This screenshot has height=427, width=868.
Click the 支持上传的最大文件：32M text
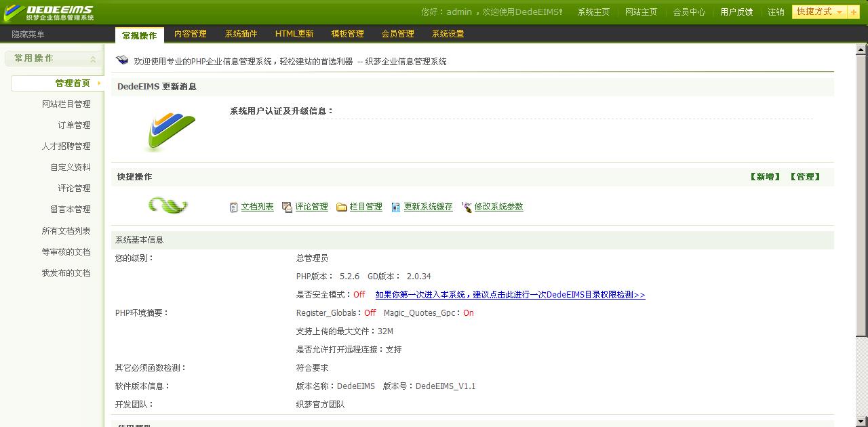click(344, 331)
